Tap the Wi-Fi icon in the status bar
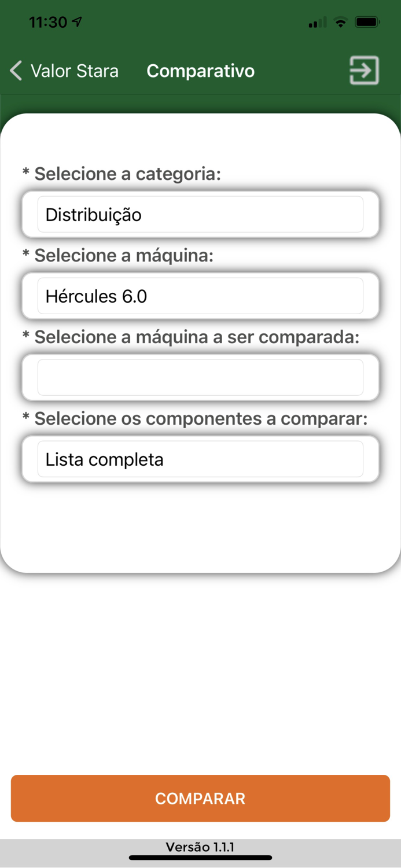The width and height of the screenshot is (401, 868). [x=340, y=22]
